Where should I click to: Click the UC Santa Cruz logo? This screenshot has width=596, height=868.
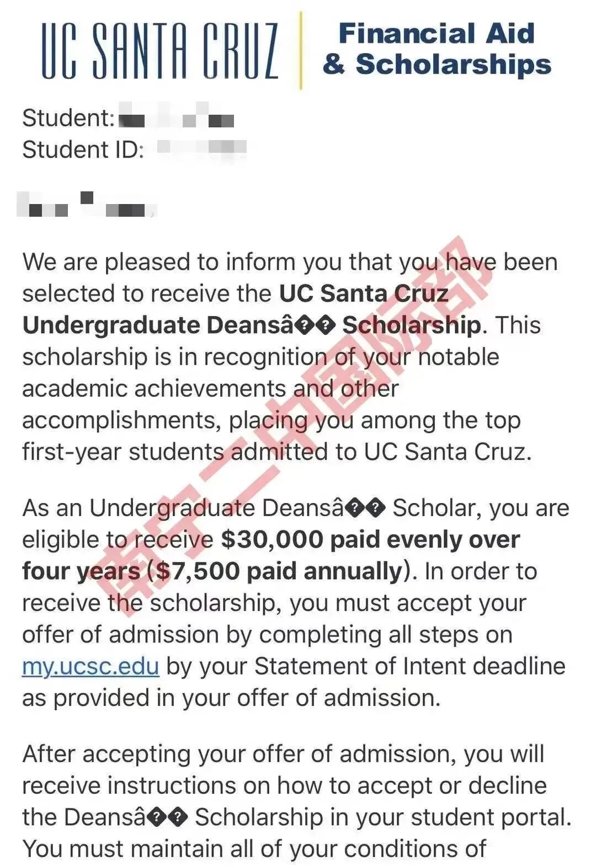tap(159, 51)
